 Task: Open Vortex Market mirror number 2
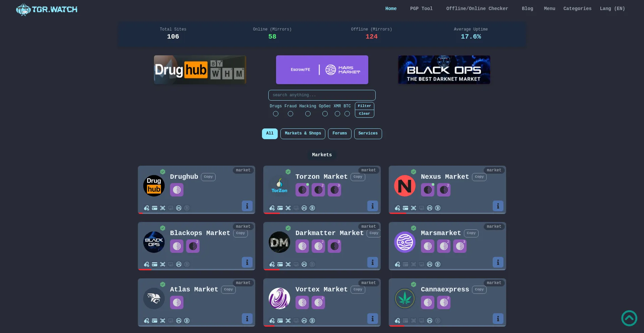click(318, 302)
